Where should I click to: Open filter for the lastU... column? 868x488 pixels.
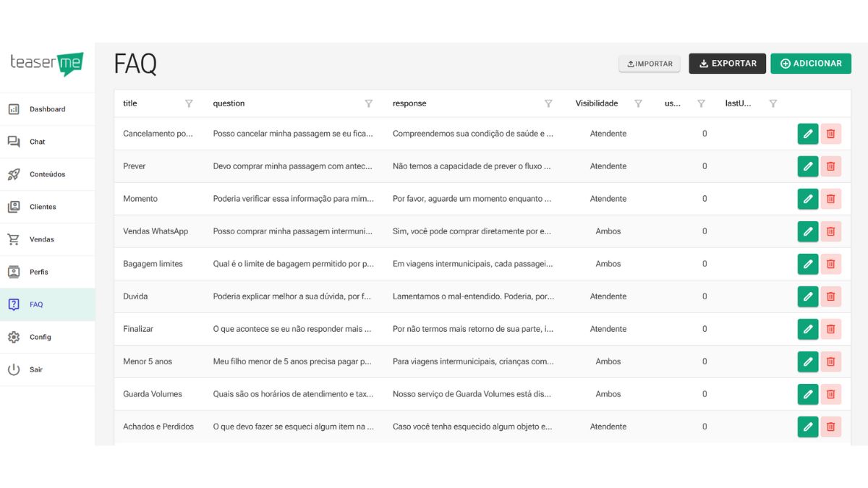773,103
